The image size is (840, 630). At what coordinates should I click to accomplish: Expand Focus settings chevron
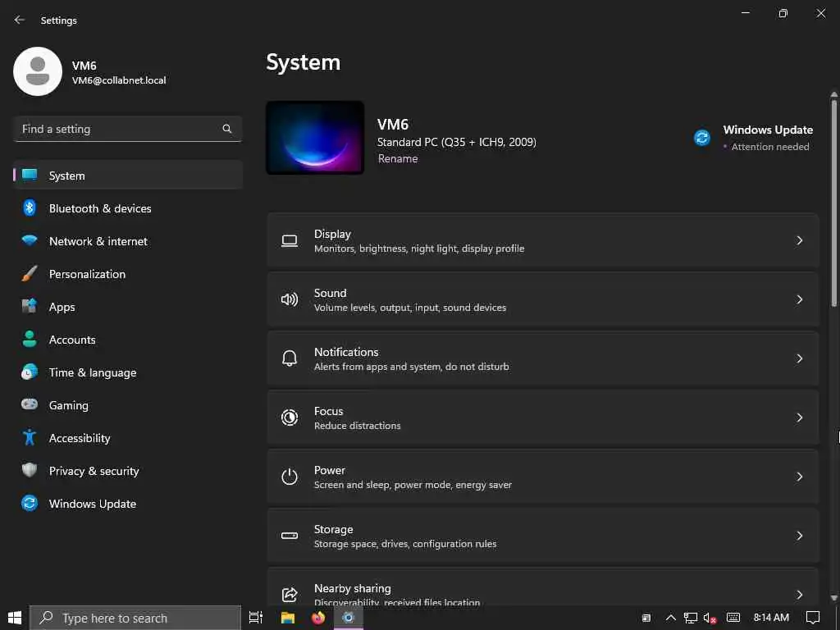tap(799, 418)
